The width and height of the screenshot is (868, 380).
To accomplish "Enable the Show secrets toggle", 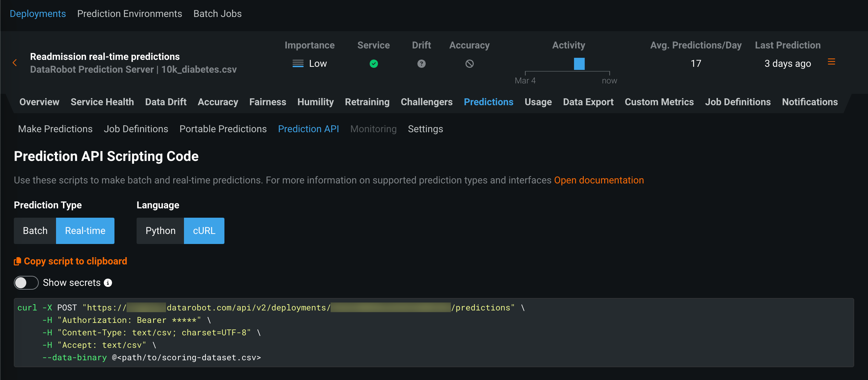I will 26,283.
